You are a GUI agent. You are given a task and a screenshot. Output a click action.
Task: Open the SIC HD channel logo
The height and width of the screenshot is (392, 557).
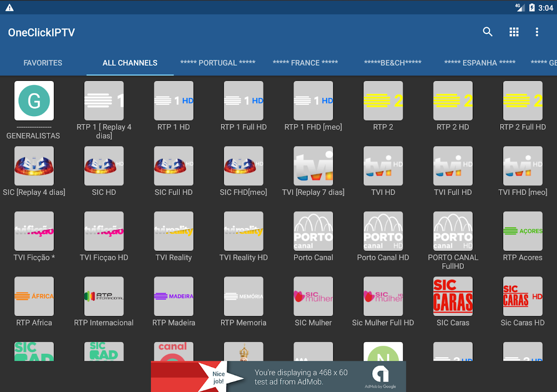click(104, 166)
